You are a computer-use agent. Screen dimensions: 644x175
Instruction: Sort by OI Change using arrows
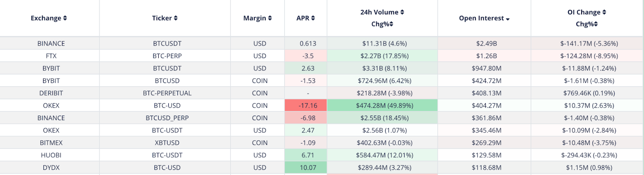coord(604,12)
